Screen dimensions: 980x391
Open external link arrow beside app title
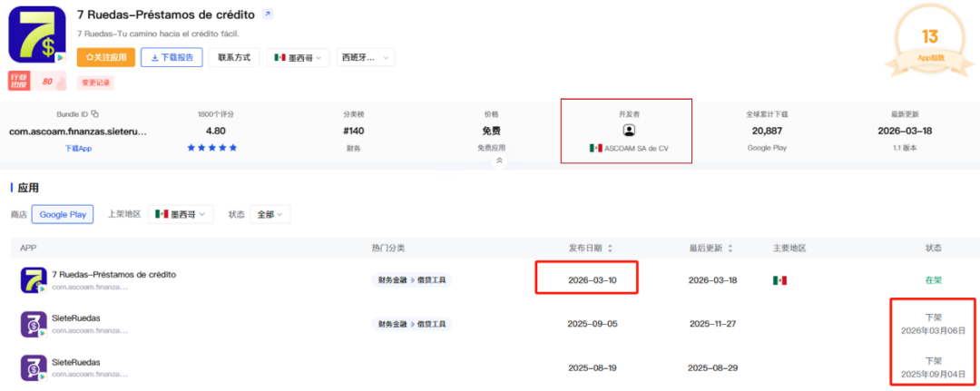tap(267, 14)
